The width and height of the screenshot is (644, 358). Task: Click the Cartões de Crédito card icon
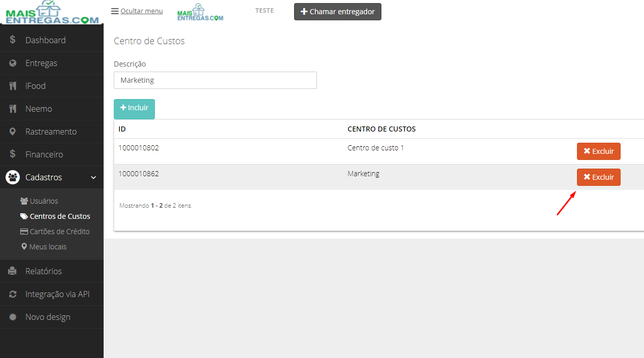click(24, 232)
